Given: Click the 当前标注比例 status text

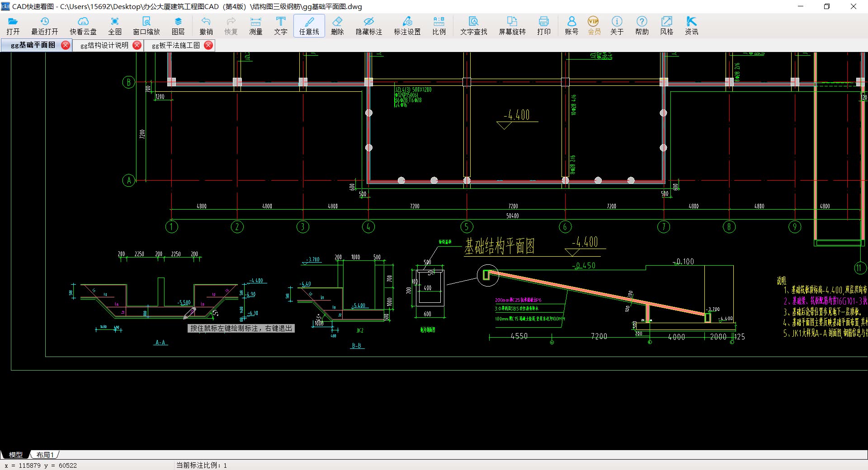Looking at the screenshot, I should click(x=202, y=465).
